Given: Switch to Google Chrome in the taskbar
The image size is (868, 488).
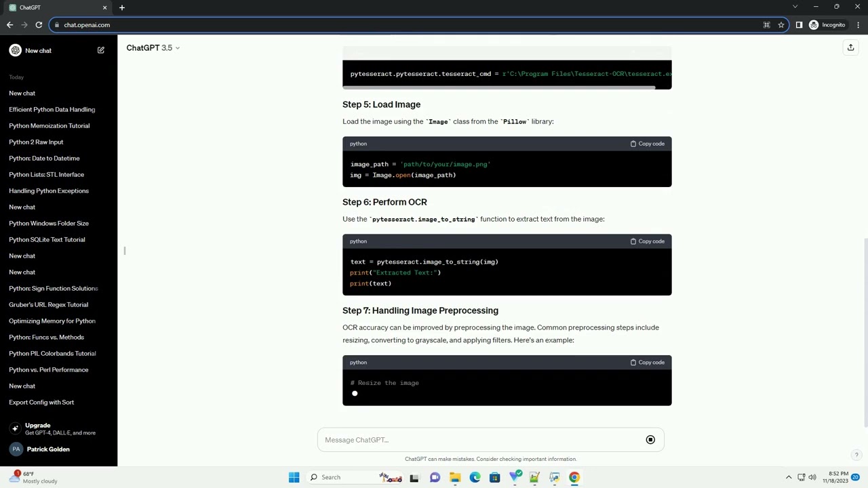Looking at the screenshot, I should tap(574, 477).
